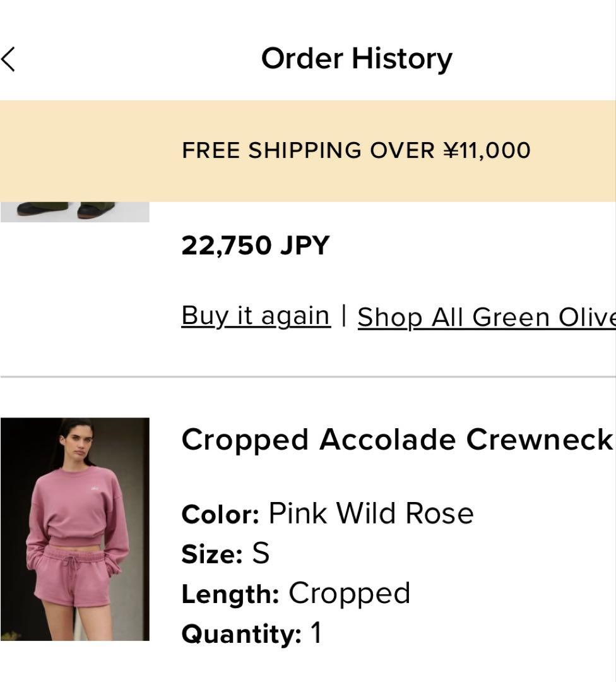View the pink crewneck product photo

click(x=75, y=529)
